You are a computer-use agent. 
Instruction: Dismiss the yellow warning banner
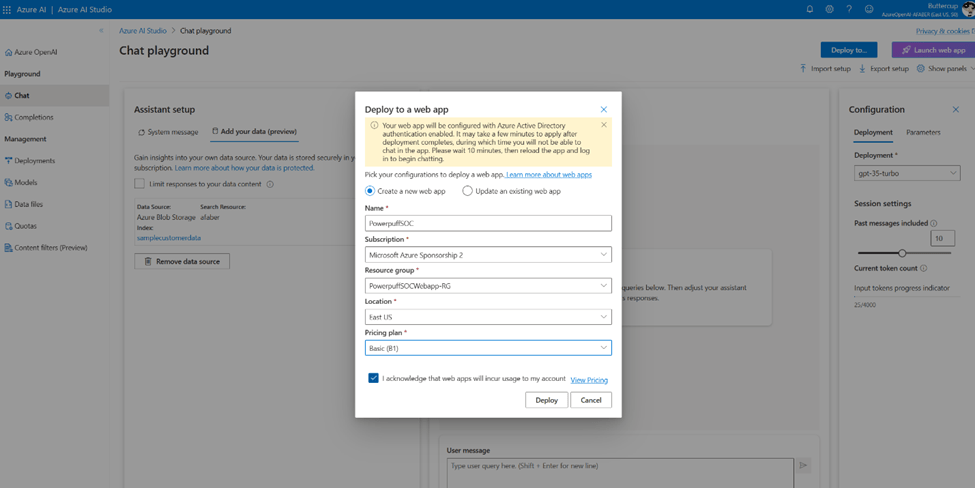(x=604, y=125)
